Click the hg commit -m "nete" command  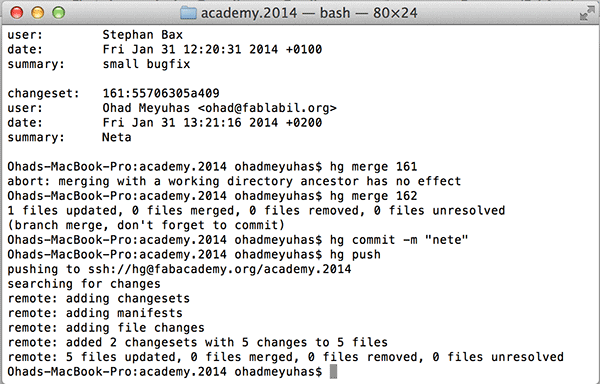[x=399, y=240]
